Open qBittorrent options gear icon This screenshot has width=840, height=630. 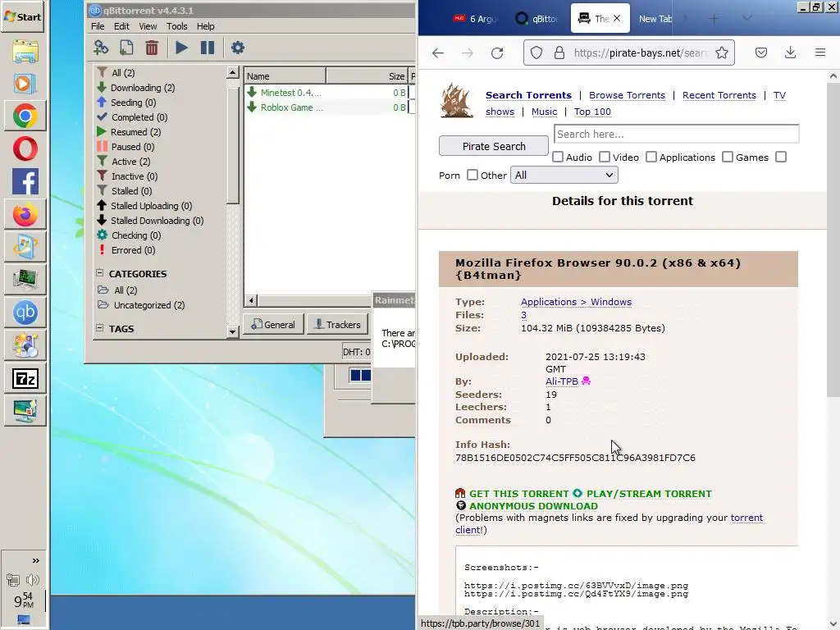[237, 48]
